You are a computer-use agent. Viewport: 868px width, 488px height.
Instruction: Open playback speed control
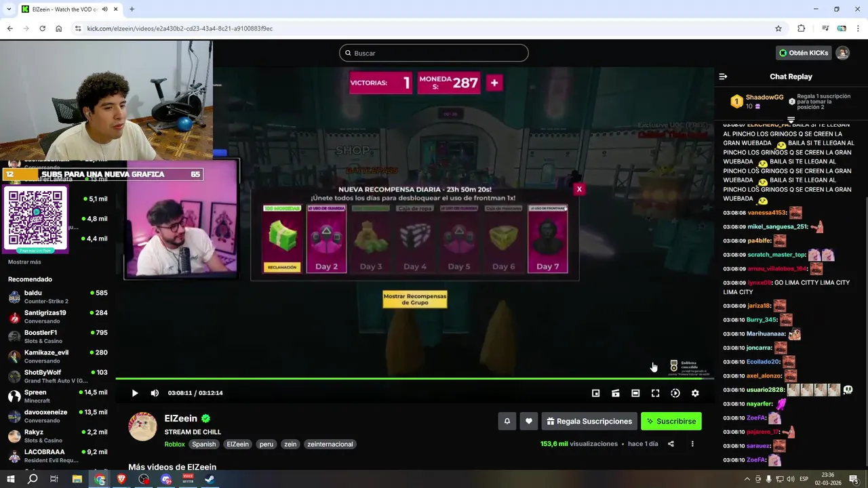click(675, 393)
